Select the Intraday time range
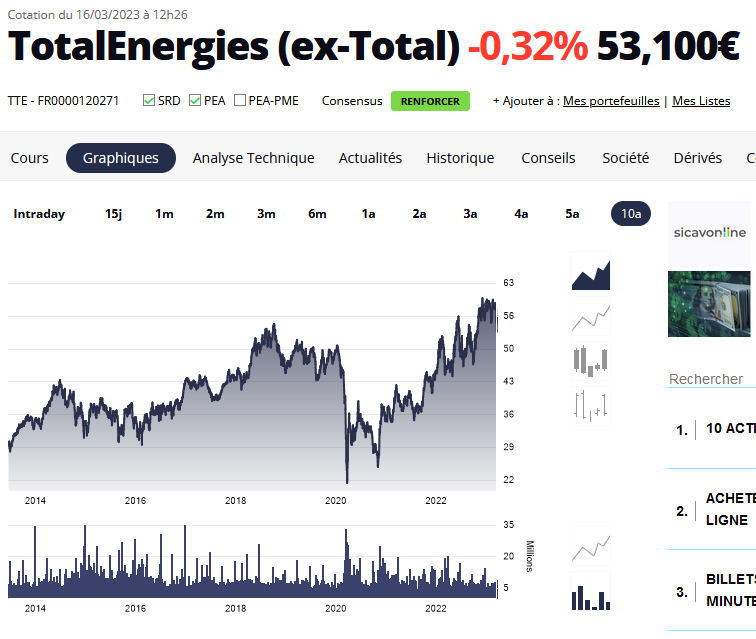 [39, 214]
